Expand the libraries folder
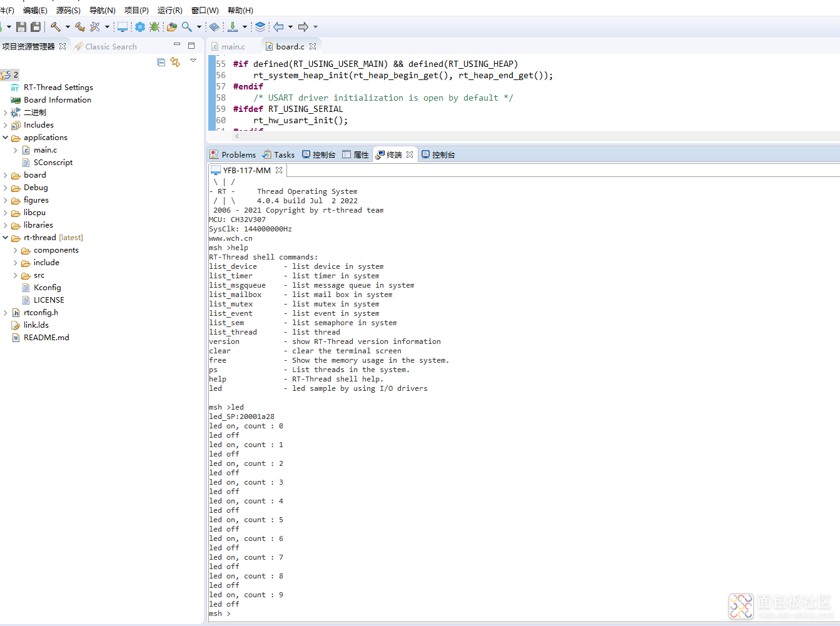Screen dimensions: 840x626 pos(6,225)
